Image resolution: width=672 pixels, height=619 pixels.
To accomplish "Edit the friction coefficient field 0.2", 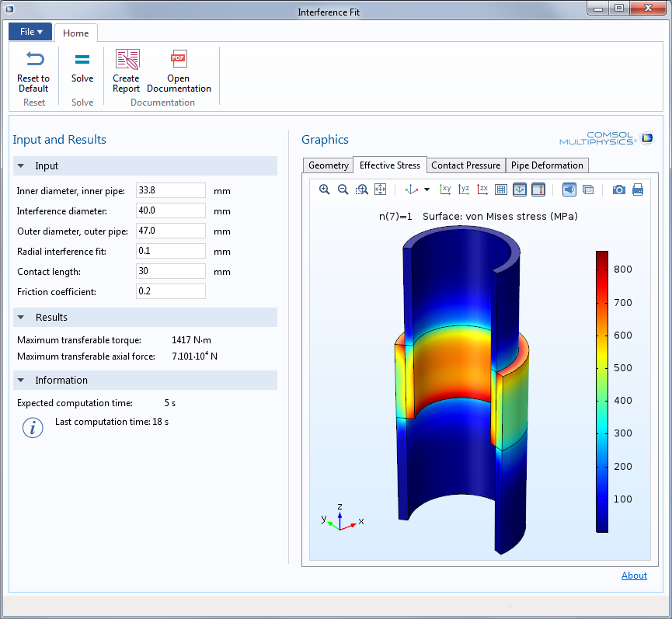I will coord(171,291).
